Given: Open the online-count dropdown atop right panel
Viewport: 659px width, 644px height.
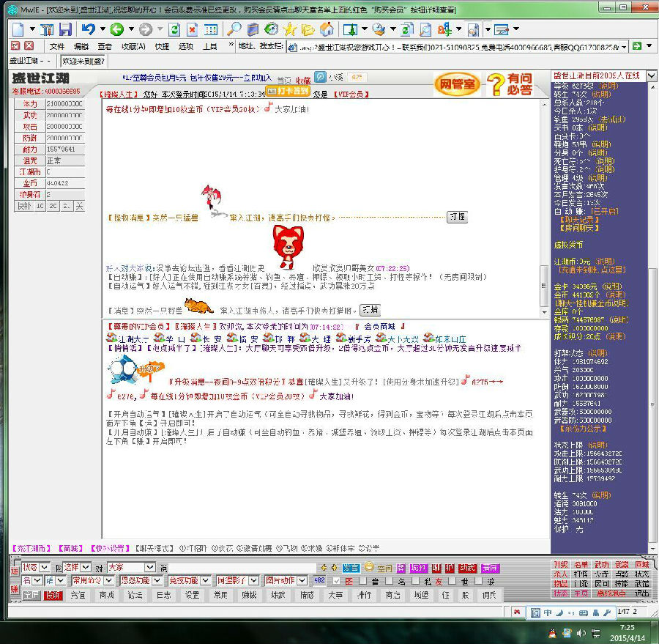Looking at the screenshot, I should 651,75.
